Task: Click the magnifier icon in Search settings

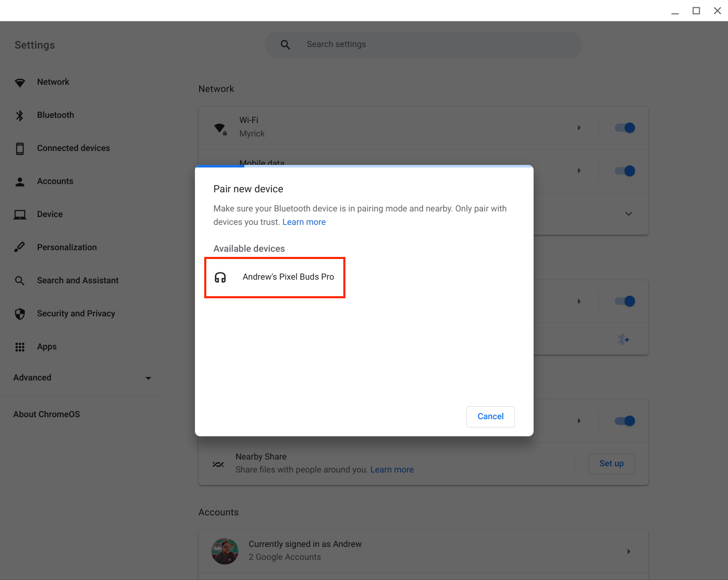Action: tap(285, 44)
